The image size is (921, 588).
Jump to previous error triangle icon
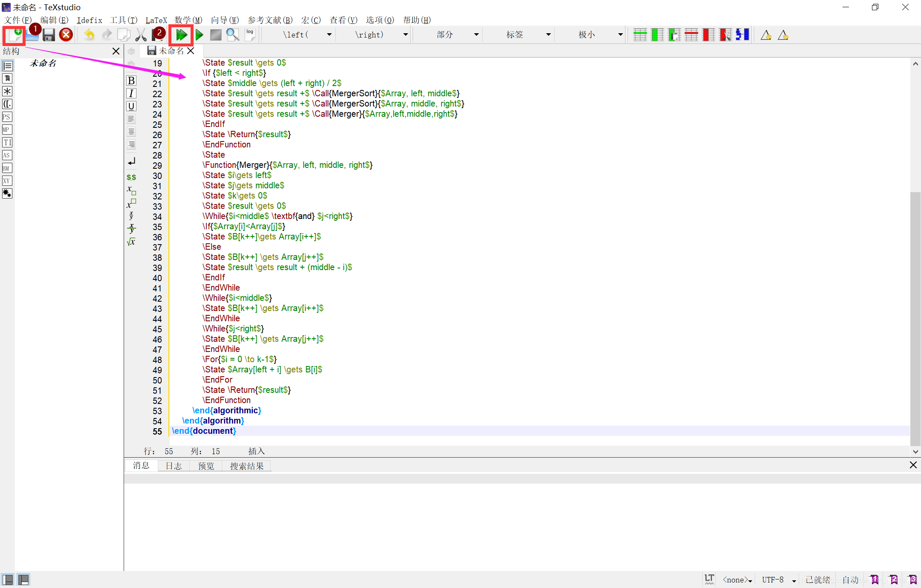click(766, 35)
